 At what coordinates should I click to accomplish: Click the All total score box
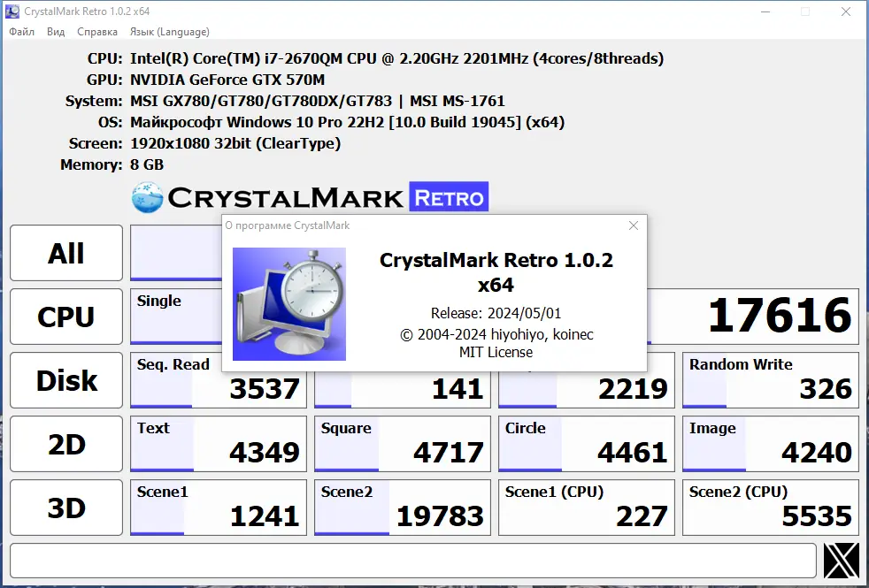click(x=176, y=253)
